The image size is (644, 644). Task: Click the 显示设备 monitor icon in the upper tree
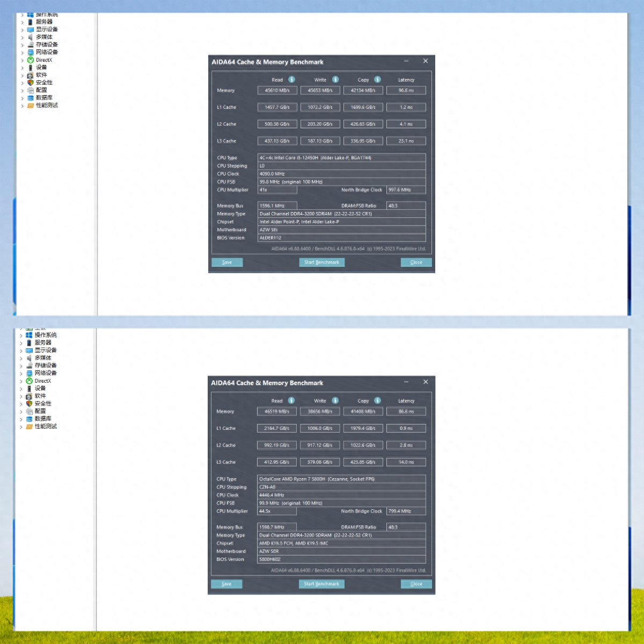tap(31, 30)
